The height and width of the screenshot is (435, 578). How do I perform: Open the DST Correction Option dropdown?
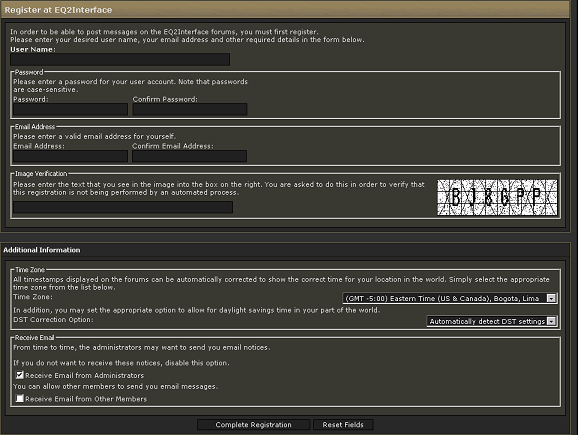491,321
